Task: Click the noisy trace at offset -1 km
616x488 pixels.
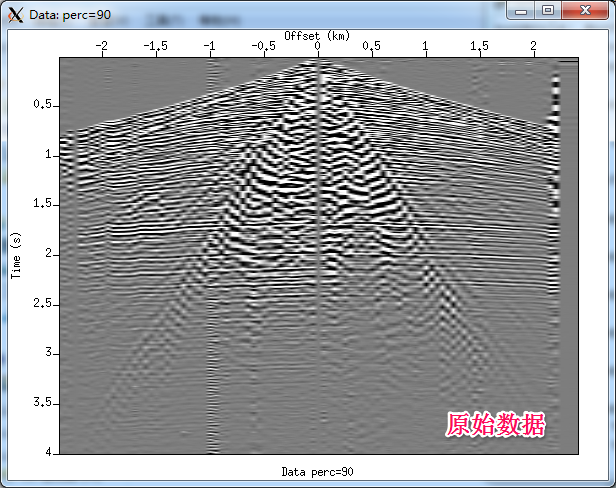Action: tap(213, 255)
